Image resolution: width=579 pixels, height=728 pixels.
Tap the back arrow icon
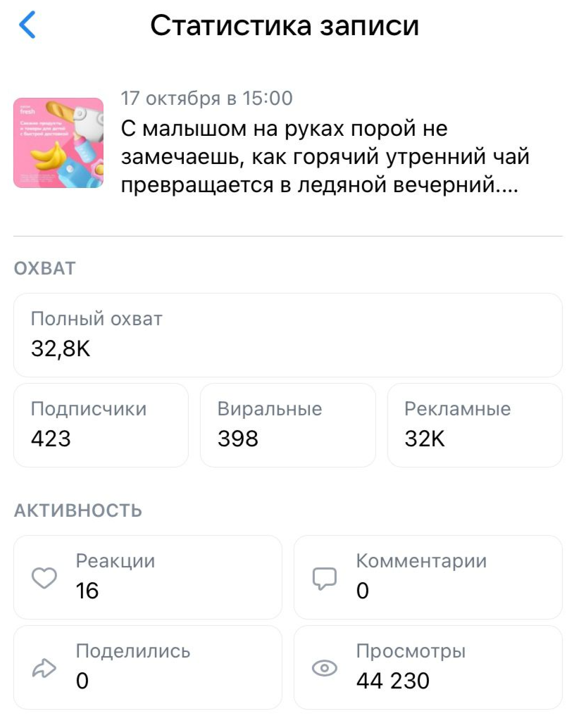click(27, 25)
